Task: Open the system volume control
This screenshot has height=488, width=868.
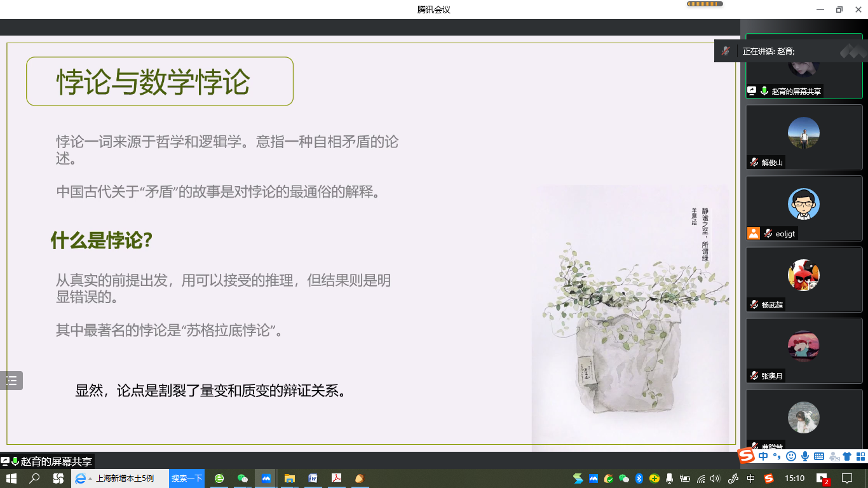Action: pyautogui.click(x=715, y=478)
